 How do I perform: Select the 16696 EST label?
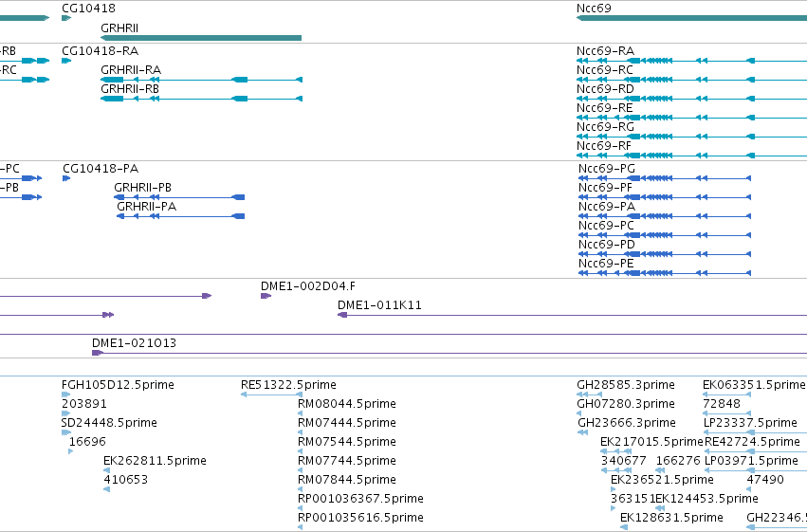coord(87,442)
